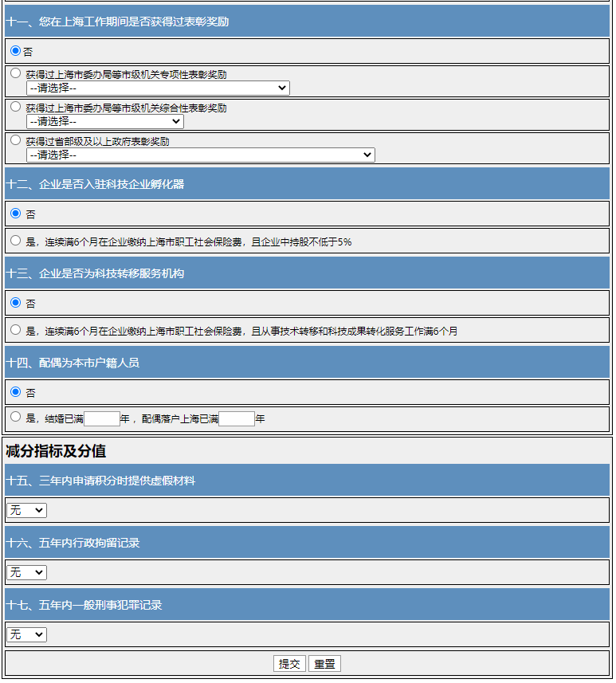Select 是 radio for 结婚已满 option
This screenshot has width=616, height=683.
(x=16, y=417)
